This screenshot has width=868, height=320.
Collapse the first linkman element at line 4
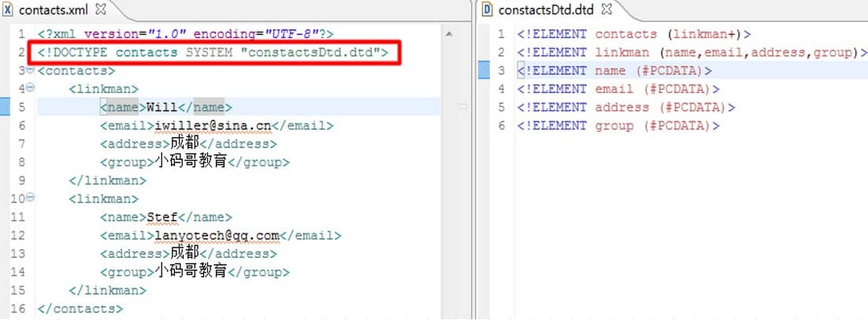[30, 88]
